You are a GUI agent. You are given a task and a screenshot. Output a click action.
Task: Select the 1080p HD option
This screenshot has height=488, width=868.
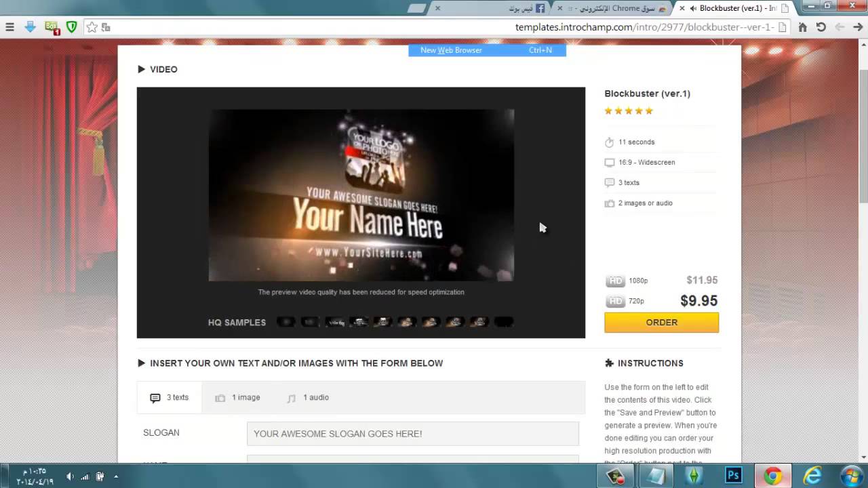(627, 281)
